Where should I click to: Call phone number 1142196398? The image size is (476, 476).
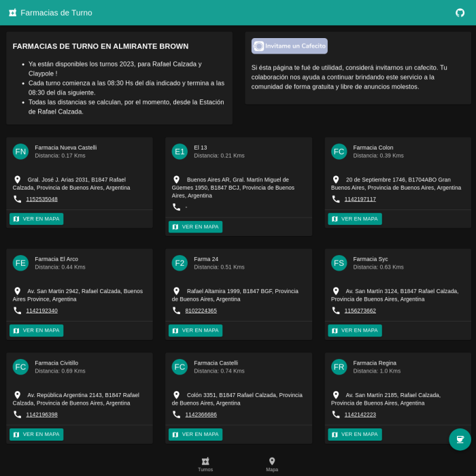(x=42, y=414)
